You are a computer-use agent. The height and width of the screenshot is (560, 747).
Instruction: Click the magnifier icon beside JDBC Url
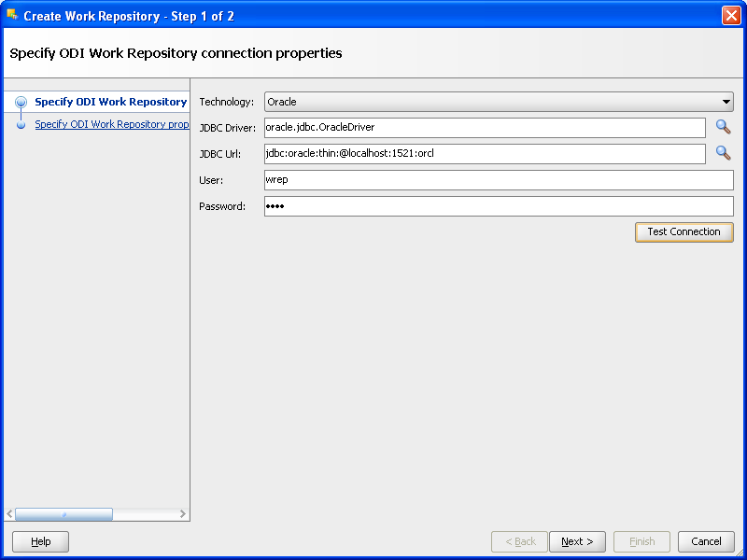tap(723, 153)
